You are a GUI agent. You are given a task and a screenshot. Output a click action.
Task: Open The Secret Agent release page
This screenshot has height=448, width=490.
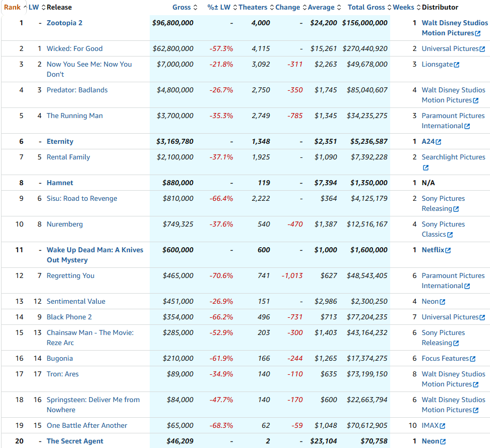pyautogui.click(x=75, y=441)
